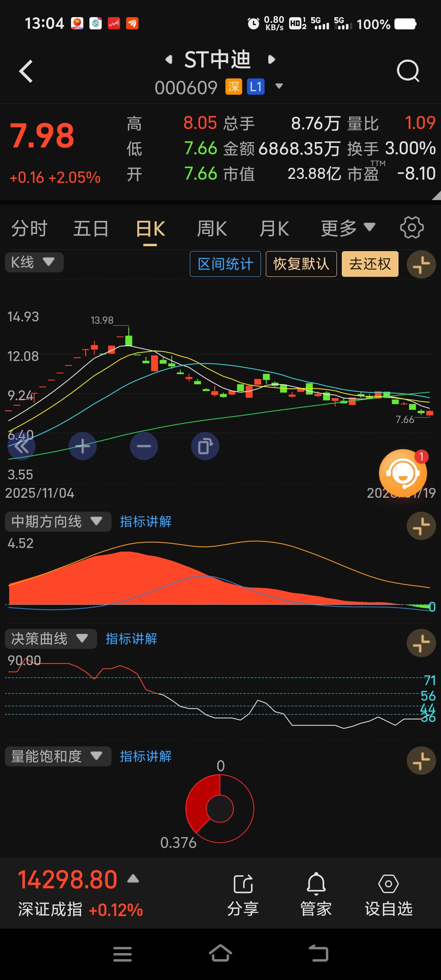This screenshot has width=441, height=980.
Task: Tap chart start date 2025/11/04
Action: pyautogui.click(x=40, y=493)
